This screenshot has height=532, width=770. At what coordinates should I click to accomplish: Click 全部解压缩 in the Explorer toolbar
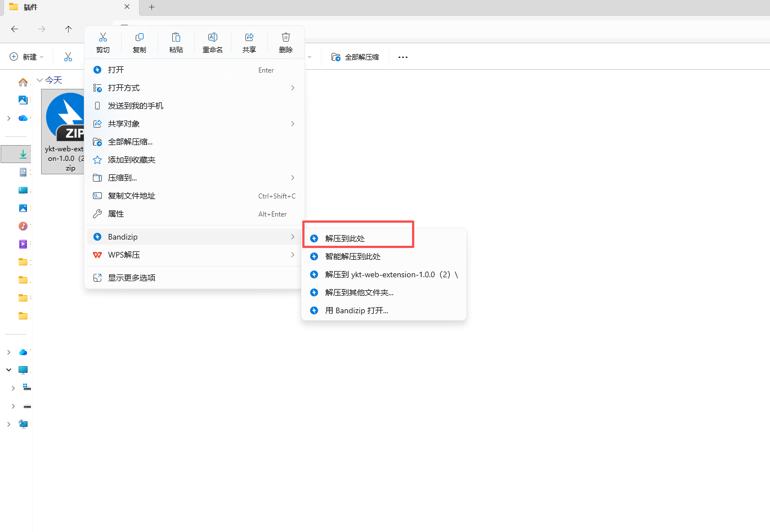[x=355, y=57]
